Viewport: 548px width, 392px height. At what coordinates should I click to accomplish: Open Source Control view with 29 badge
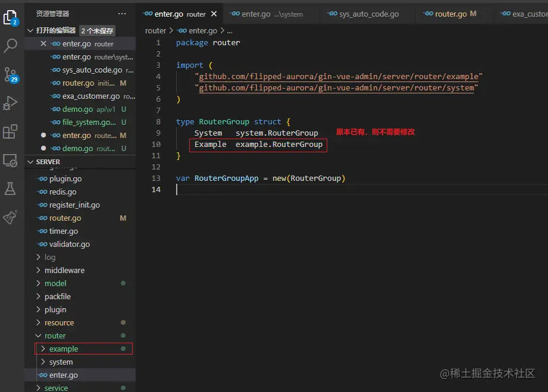[x=10, y=74]
